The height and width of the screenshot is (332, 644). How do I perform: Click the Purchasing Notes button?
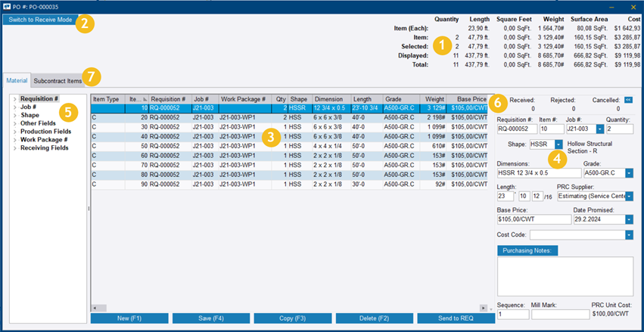527,250
